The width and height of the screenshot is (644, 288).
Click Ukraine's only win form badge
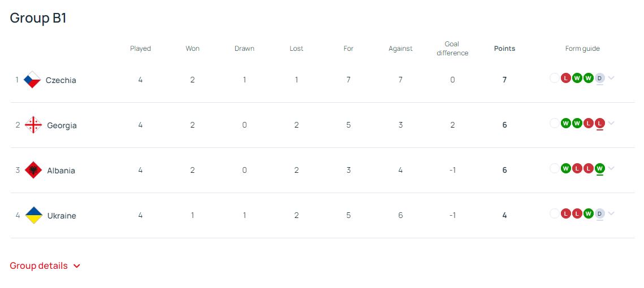589,213
